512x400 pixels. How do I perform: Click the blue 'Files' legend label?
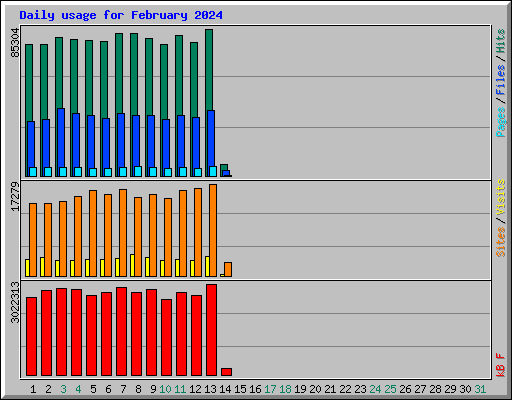501,79
